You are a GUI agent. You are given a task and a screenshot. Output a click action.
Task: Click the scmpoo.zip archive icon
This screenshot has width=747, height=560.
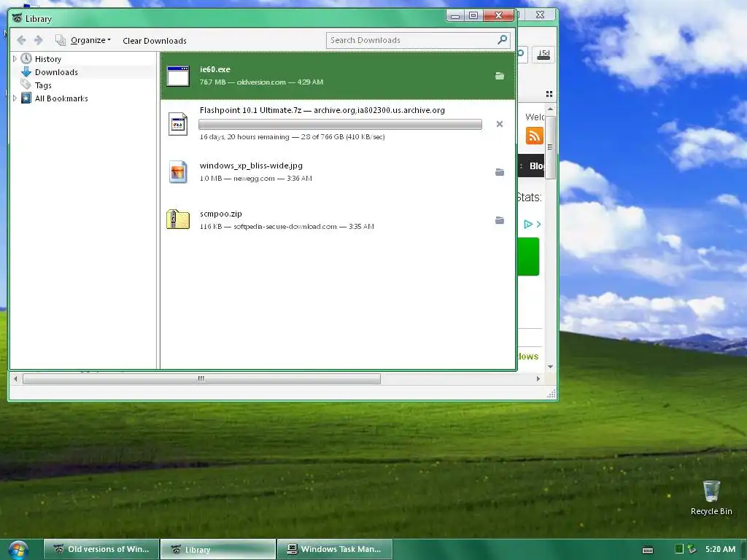click(x=178, y=219)
